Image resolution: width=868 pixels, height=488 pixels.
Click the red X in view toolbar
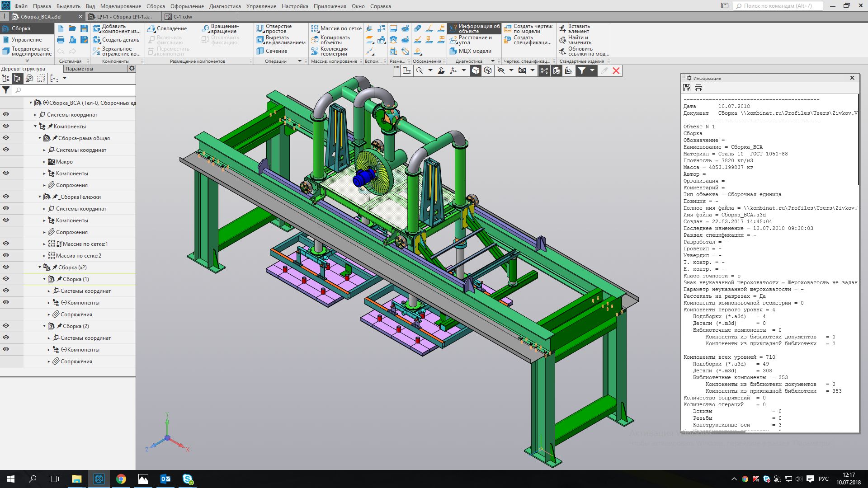616,70
